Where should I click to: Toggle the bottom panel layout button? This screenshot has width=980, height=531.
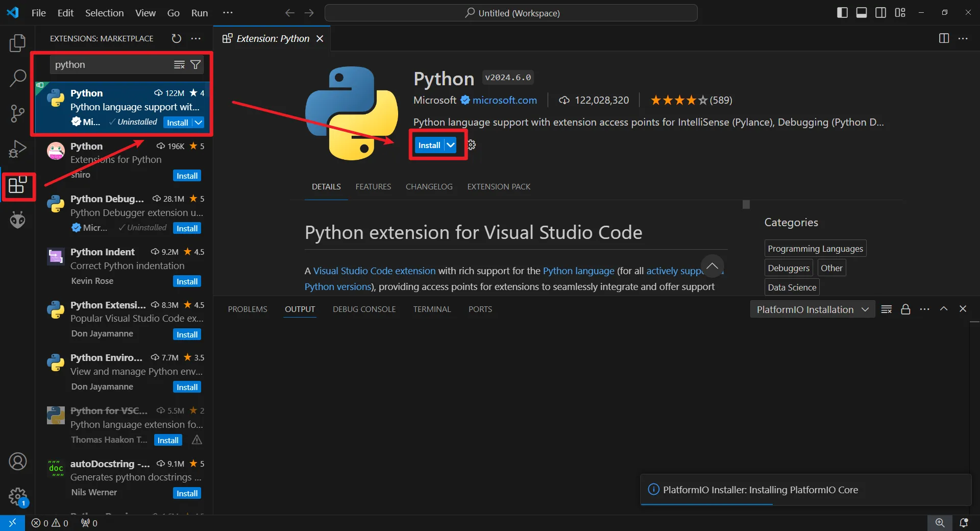tap(862, 13)
